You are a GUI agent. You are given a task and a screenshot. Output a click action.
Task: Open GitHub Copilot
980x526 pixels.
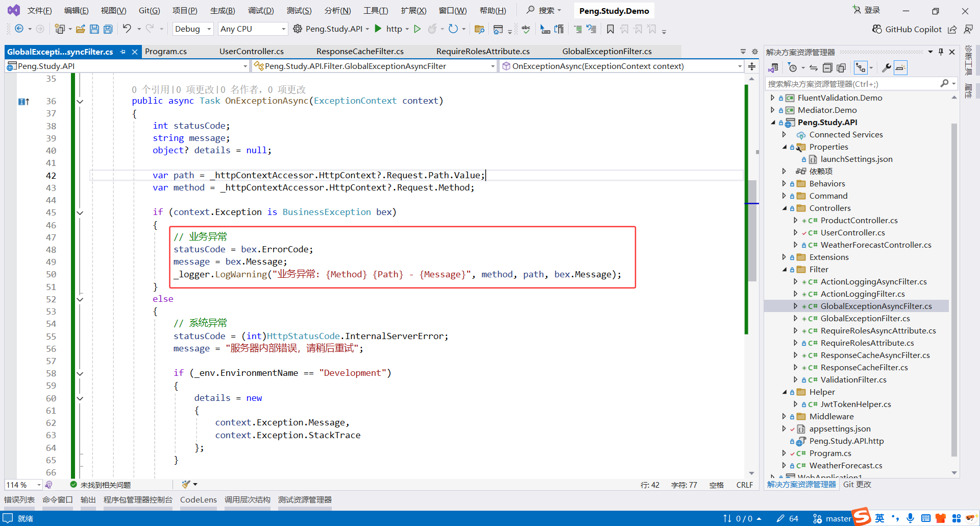point(907,29)
